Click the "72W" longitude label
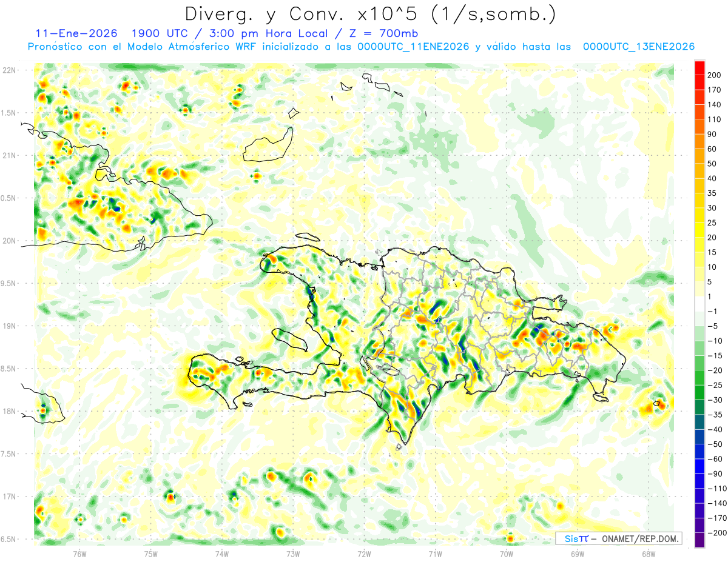 coord(364,553)
